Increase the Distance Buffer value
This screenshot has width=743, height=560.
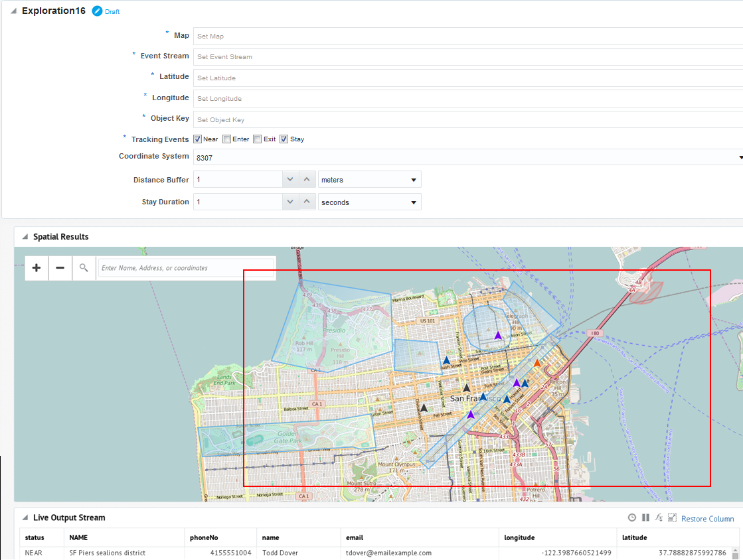[307, 179]
